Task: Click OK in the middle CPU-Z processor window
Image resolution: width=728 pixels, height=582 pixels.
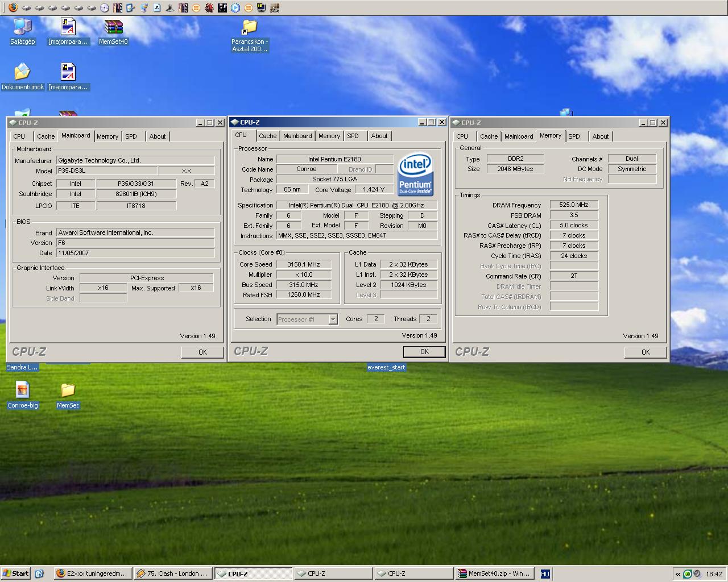Action: tap(424, 352)
